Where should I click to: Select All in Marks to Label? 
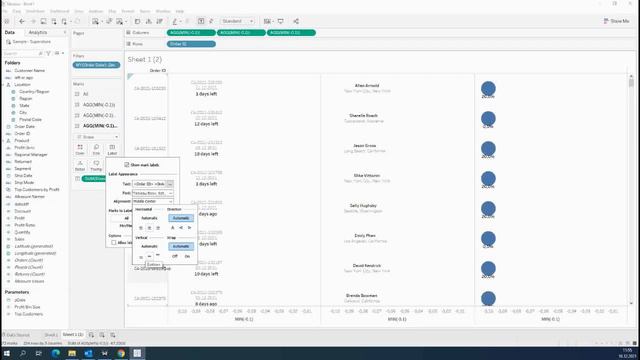[x=126, y=218]
